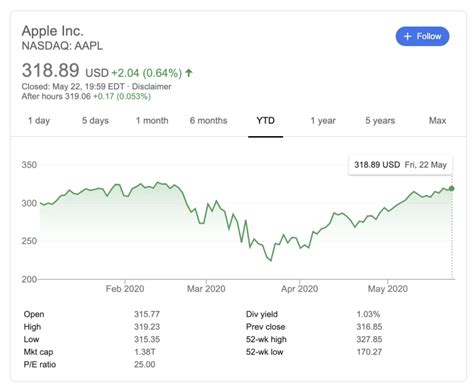Open the 1 month chart tab
The image size is (474, 389).
click(152, 121)
